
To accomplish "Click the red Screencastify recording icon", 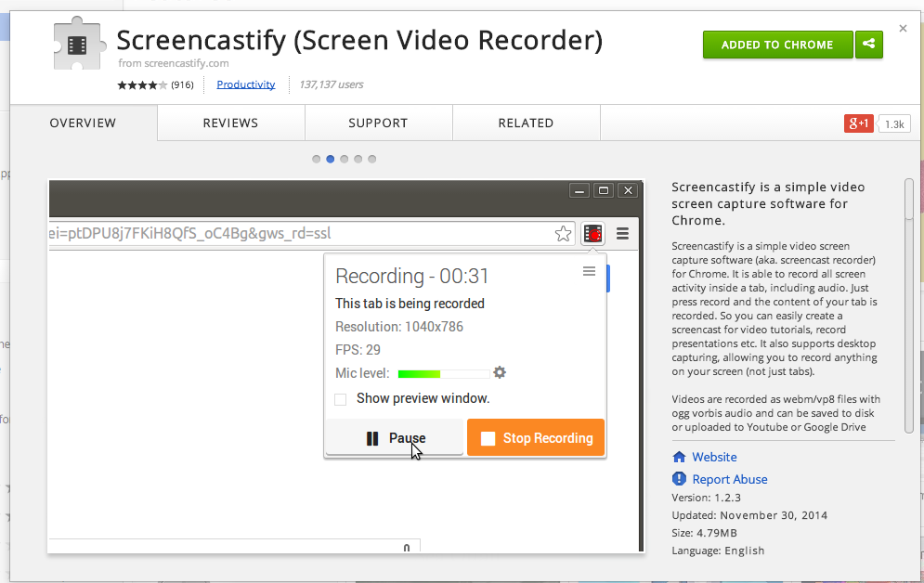I will (592, 234).
